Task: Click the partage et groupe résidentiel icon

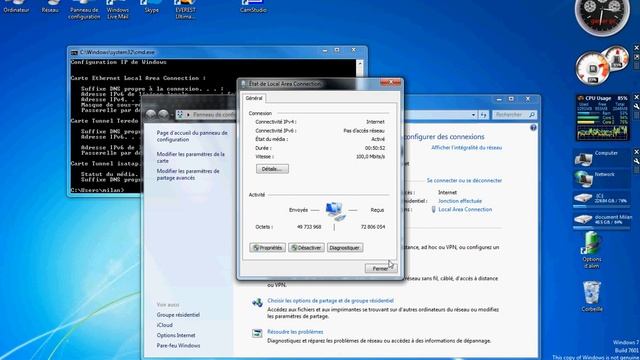Action: pyautogui.click(x=257, y=302)
